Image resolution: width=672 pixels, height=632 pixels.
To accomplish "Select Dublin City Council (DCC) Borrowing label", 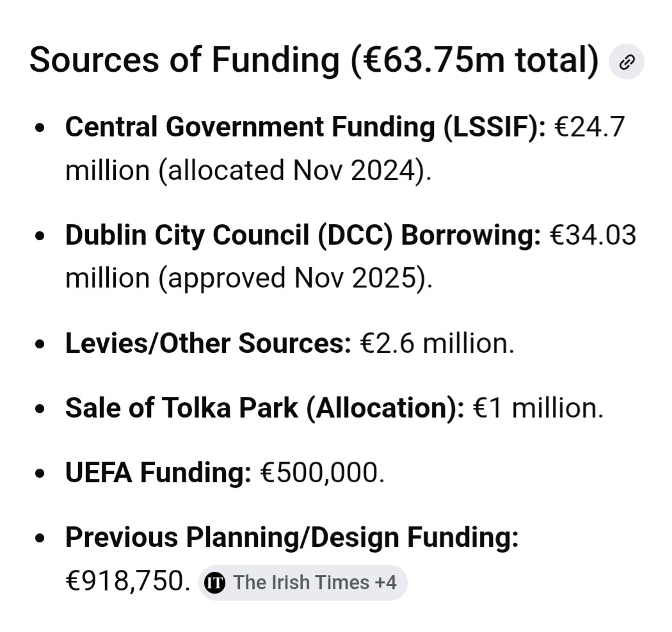I will [303, 236].
